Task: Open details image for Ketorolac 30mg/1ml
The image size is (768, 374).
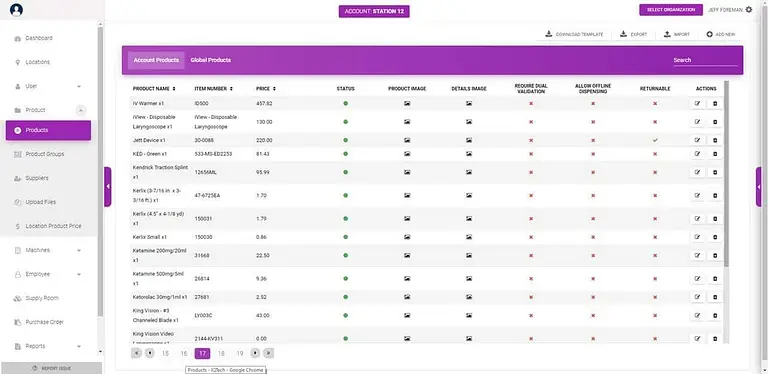Action: (469, 297)
